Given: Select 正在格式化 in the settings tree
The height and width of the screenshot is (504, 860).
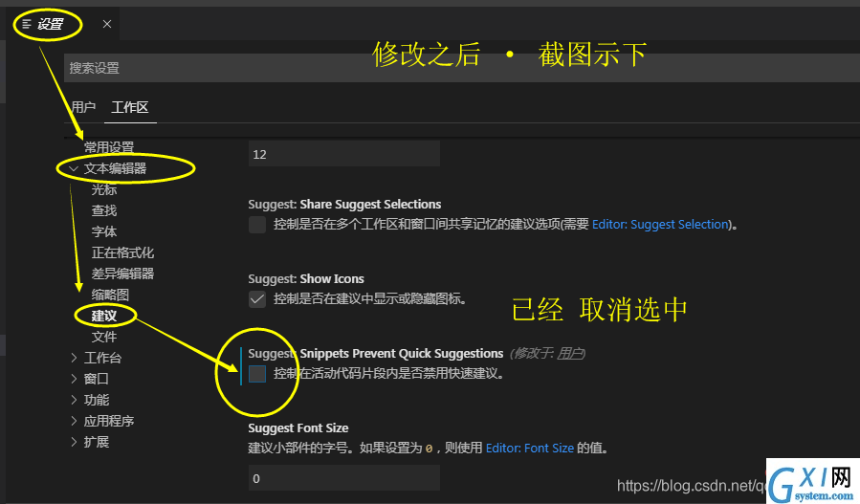Looking at the screenshot, I should coord(122,252).
